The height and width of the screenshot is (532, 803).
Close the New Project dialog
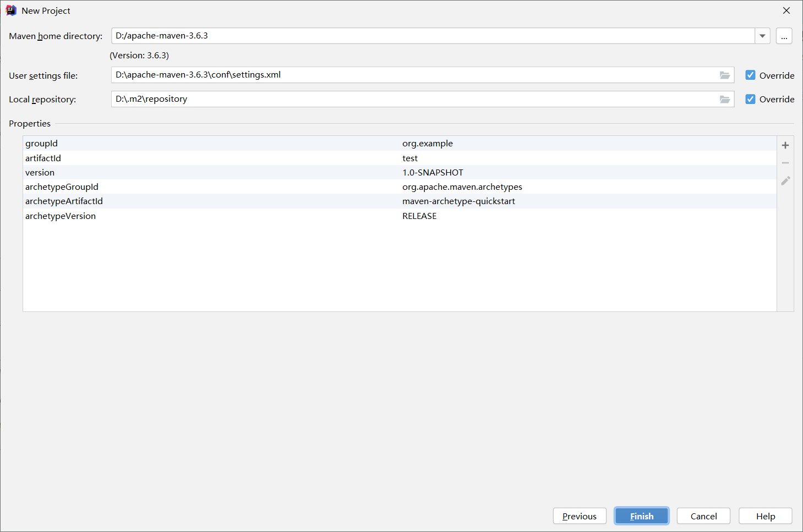click(x=786, y=10)
